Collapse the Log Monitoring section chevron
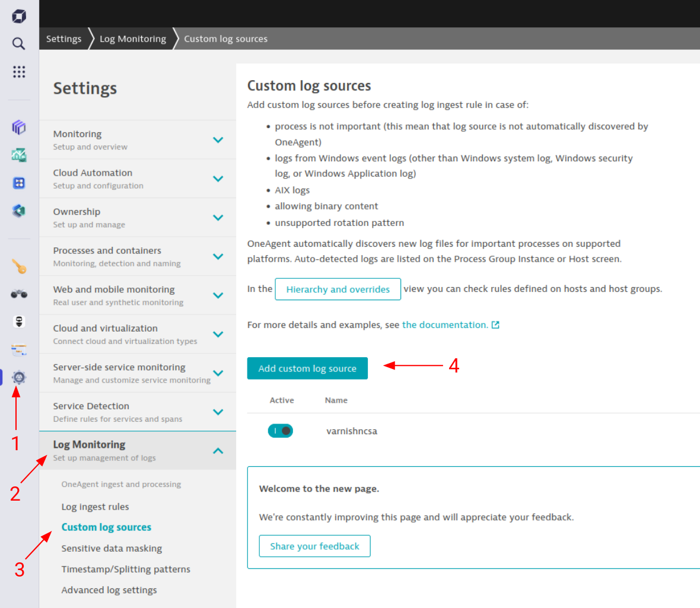700x608 pixels. pos(218,451)
